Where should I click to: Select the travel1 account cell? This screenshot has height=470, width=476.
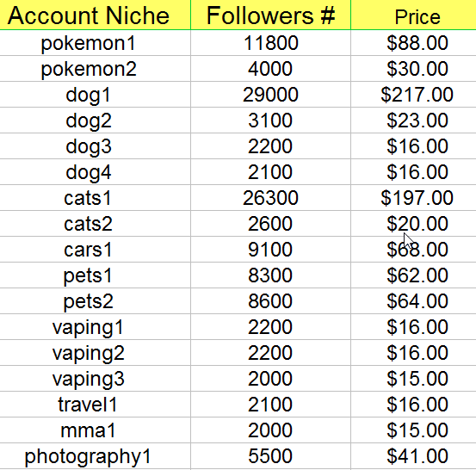point(95,404)
